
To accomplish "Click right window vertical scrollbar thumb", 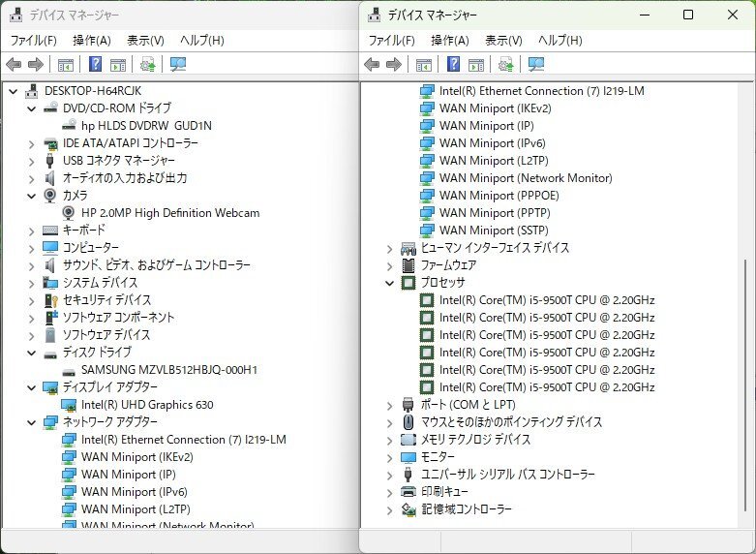I will tap(745, 385).
